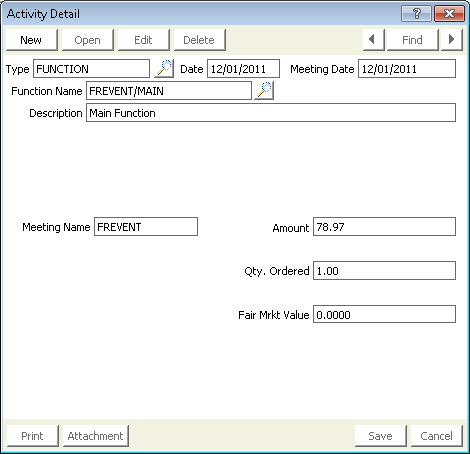470x454 pixels.
Task: Click the Cancel button
Action: tap(437, 436)
